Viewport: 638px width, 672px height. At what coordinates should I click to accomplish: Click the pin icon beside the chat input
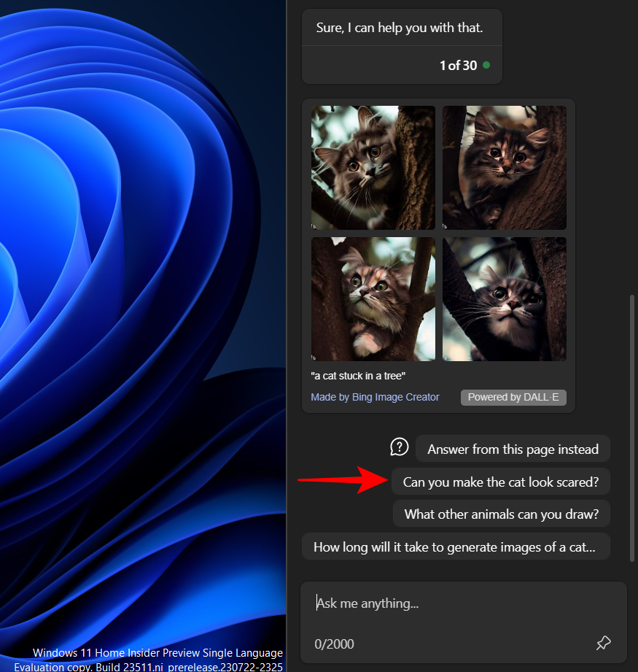coord(603,643)
